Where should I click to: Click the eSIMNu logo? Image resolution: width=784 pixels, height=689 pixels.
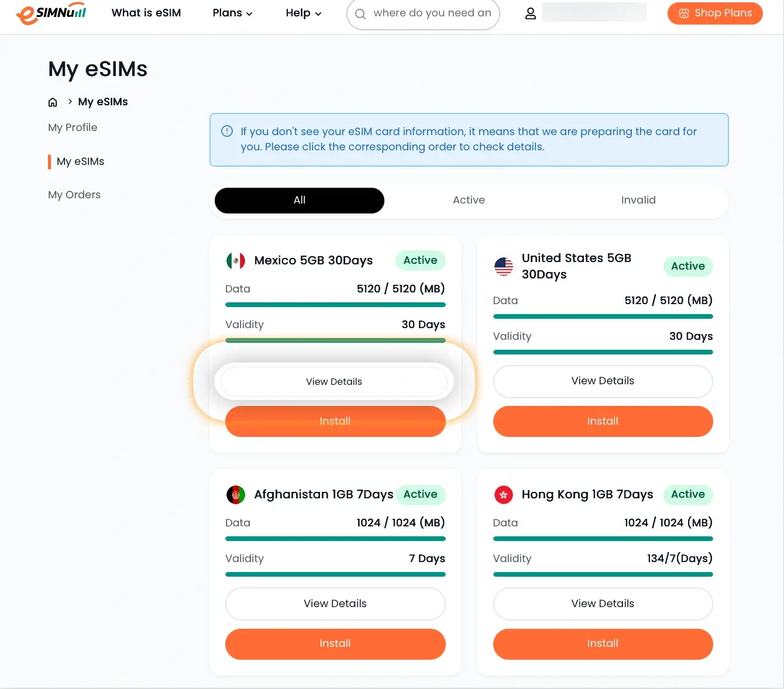click(51, 13)
